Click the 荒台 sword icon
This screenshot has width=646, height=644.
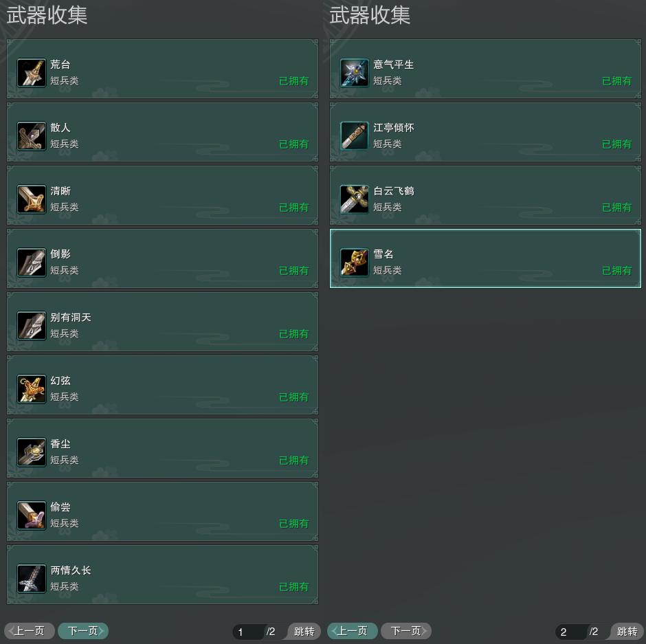click(x=32, y=73)
